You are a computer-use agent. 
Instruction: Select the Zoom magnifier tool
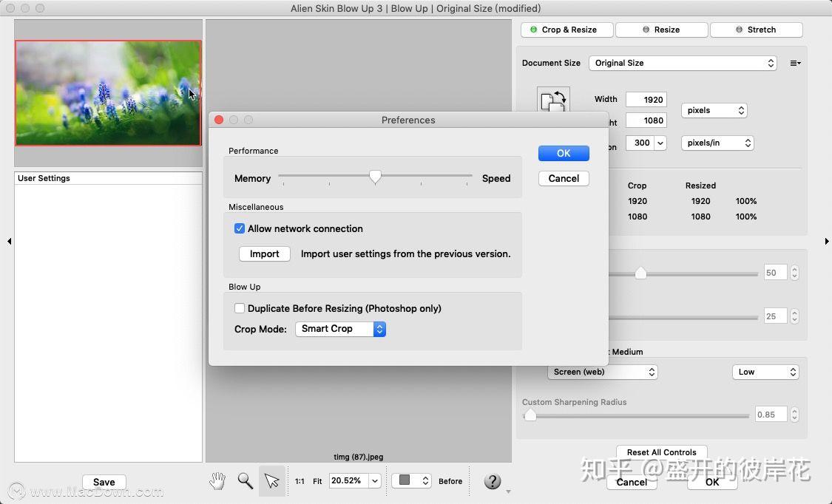tap(245, 480)
